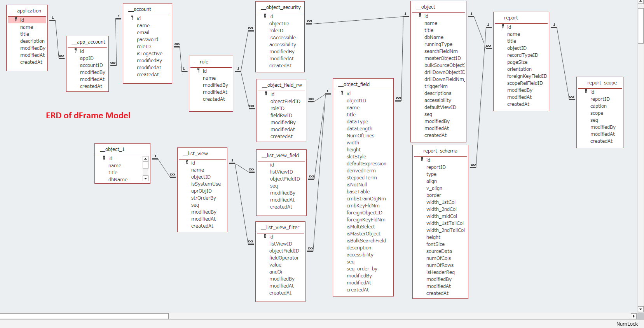Select 'isMultiSelect' field in __object_field

point(361,226)
